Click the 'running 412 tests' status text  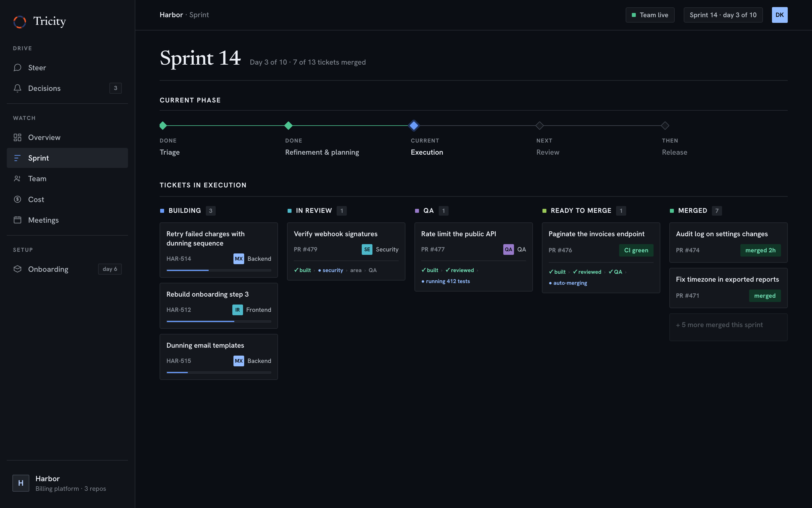pyautogui.click(x=448, y=281)
